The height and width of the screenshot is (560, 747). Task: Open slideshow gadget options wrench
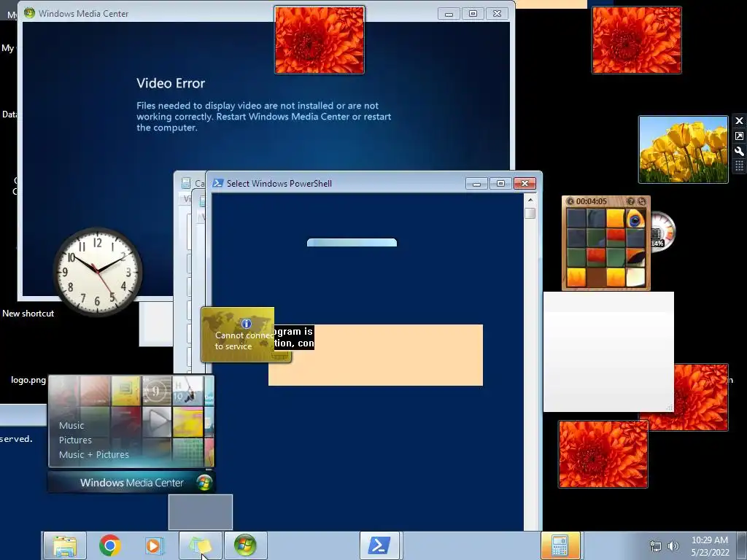click(739, 152)
